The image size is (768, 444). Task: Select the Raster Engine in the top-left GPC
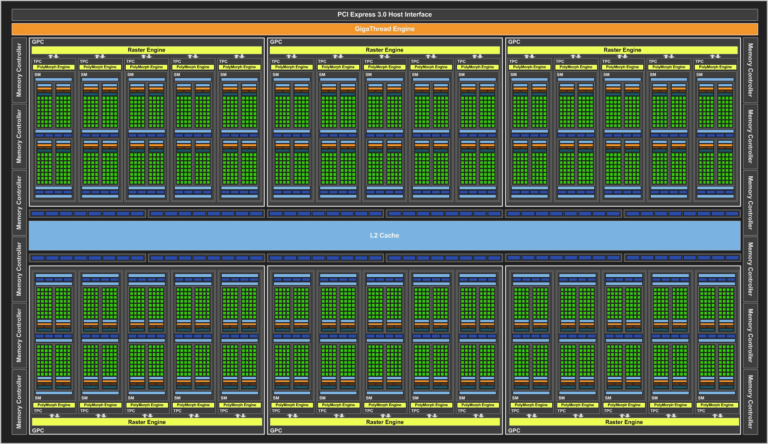coord(147,49)
